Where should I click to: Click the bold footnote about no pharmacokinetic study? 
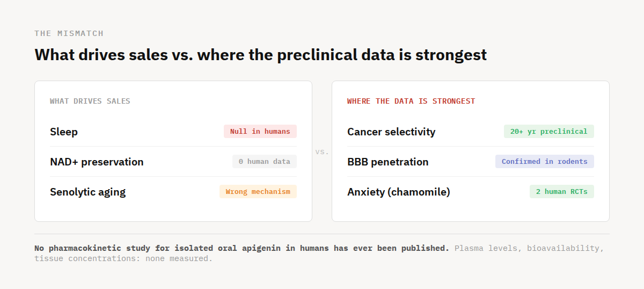coord(241,248)
